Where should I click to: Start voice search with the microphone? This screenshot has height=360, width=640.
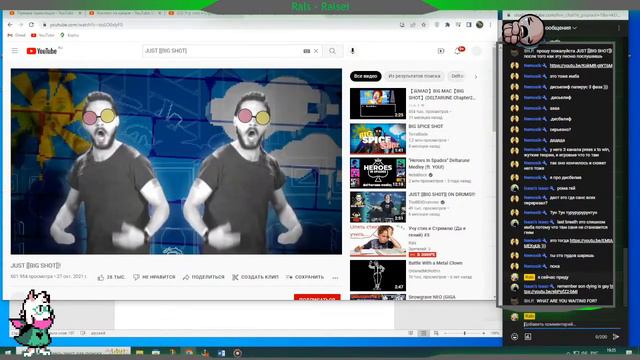click(x=353, y=51)
